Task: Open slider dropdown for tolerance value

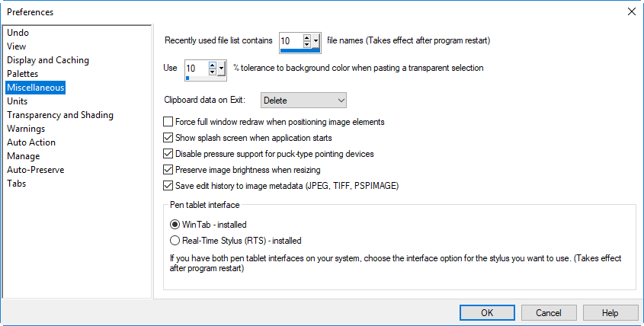Action: pos(221,68)
